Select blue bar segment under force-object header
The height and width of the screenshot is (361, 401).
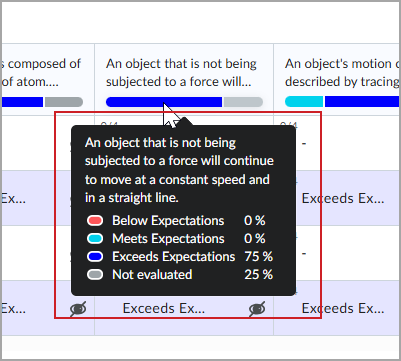point(164,102)
